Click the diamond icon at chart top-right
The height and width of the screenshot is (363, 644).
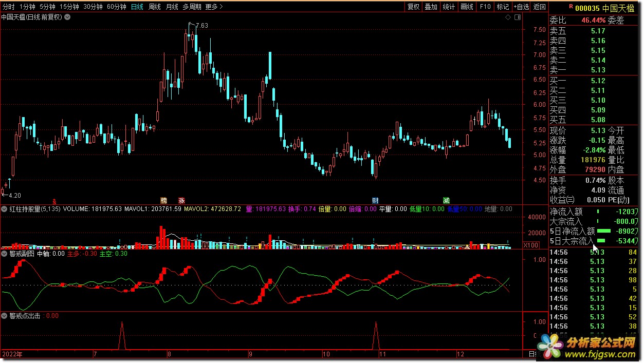tap(508, 17)
